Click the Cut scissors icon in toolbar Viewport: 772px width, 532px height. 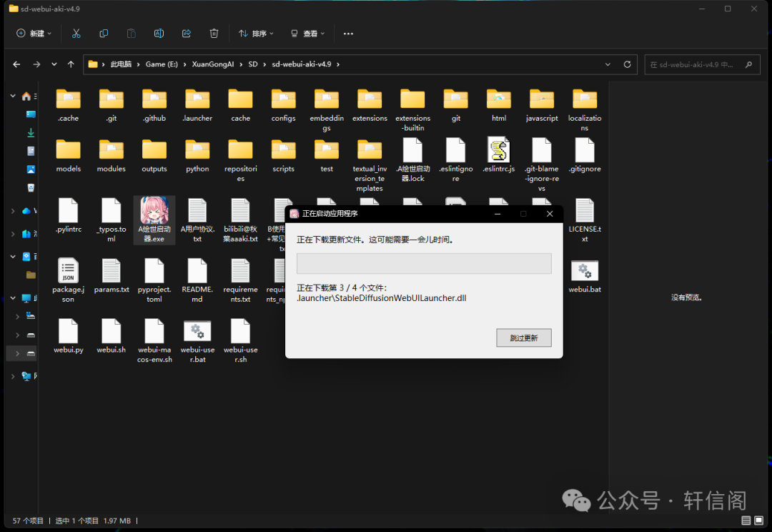click(76, 34)
